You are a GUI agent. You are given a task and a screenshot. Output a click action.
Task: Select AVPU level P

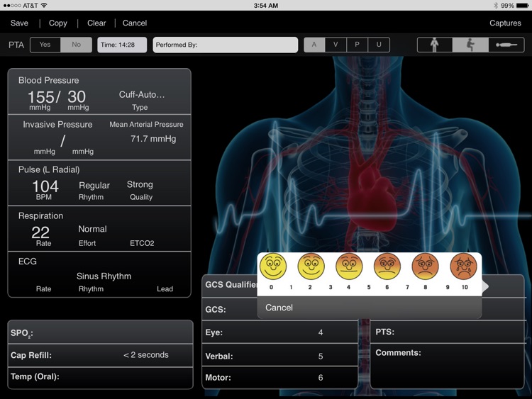click(357, 45)
